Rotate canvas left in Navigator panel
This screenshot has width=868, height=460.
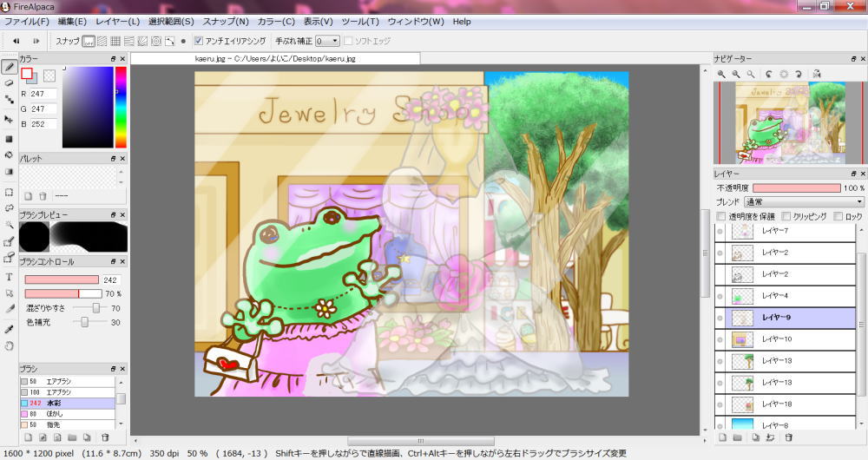coord(768,76)
